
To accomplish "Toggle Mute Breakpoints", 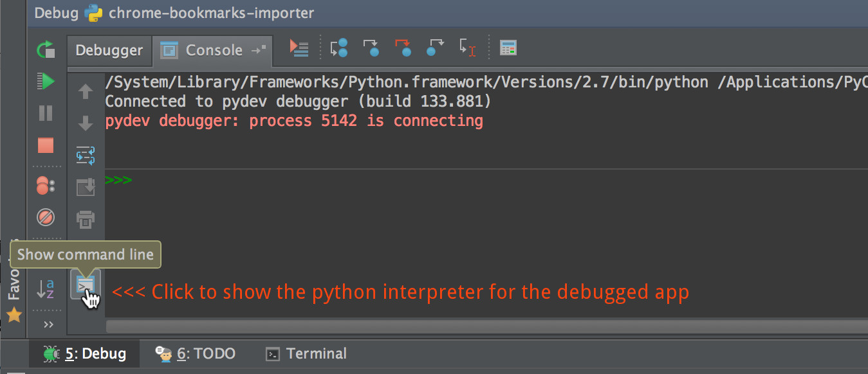I will 45,217.
